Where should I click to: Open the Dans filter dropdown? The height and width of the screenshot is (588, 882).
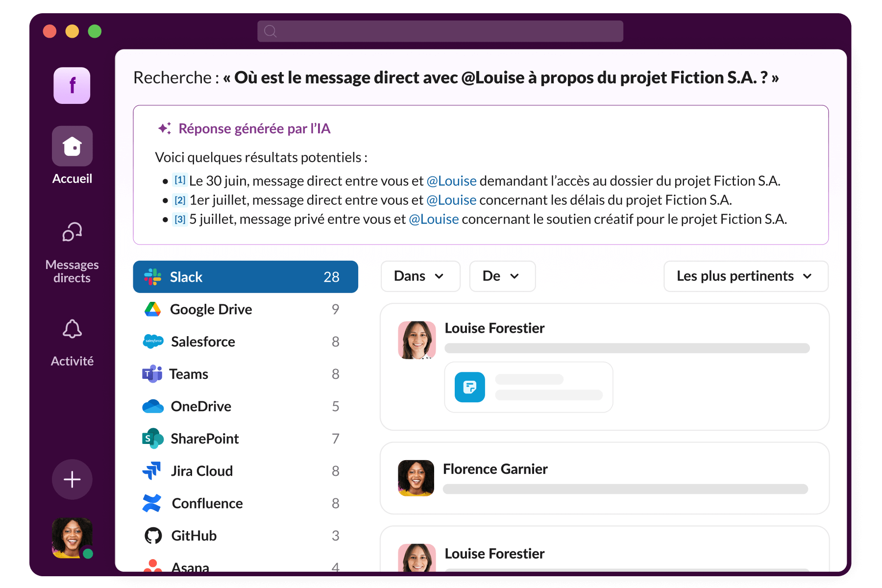click(x=420, y=276)
